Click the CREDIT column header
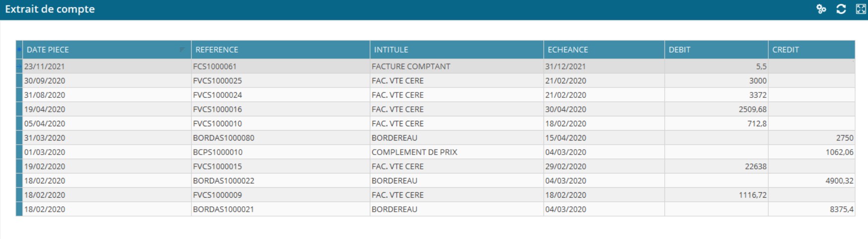The height and width of the screenshot is (239, 868). click(786, 50)
